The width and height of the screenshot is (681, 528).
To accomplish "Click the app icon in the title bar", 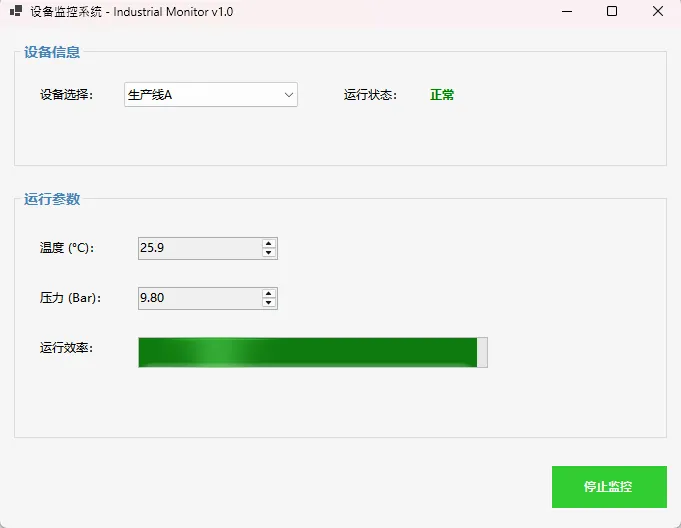I will [x=16, y=12].
